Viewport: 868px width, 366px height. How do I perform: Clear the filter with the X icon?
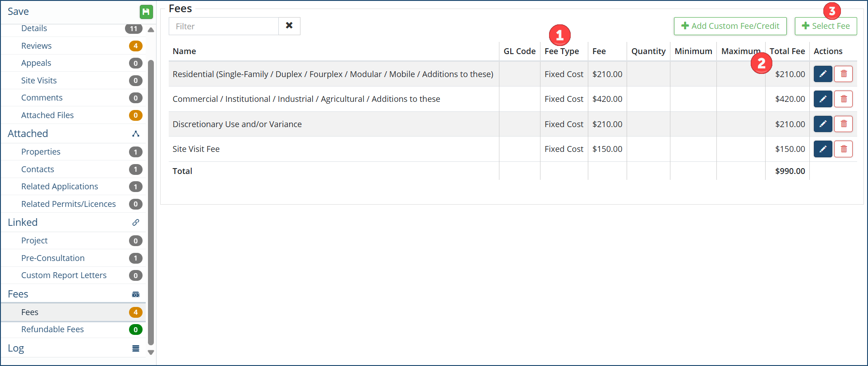289,26
